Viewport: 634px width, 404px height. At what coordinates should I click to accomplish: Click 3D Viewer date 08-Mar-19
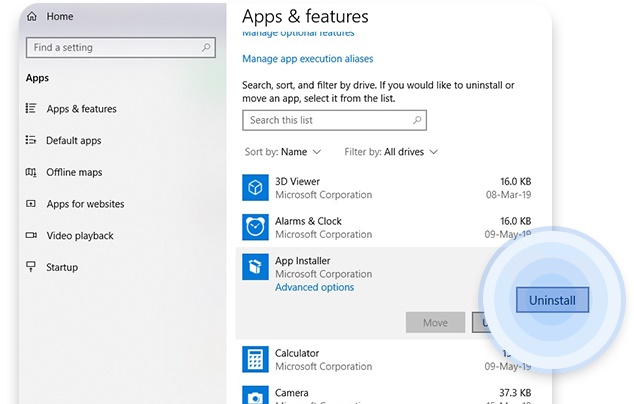tap(508, 195)
